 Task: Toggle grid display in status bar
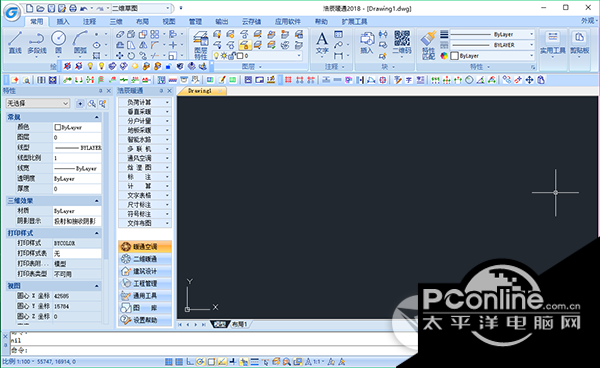pyautogui.click(x=179, y=361)
